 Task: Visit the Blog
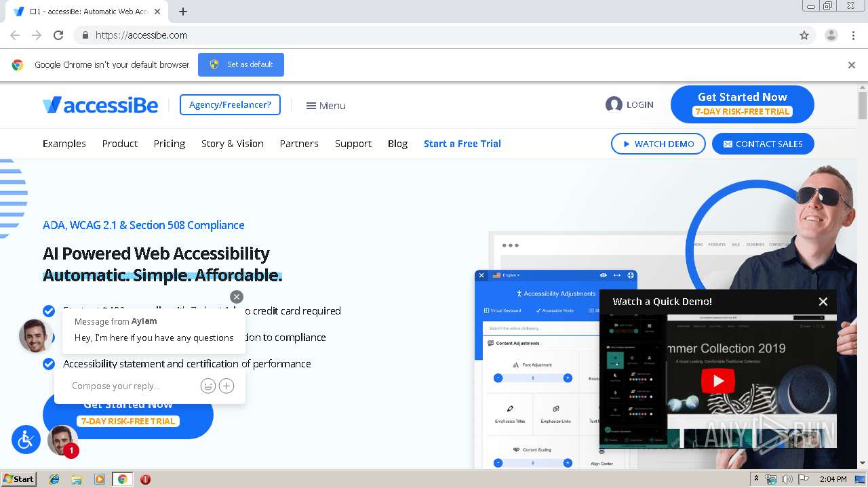397,144
